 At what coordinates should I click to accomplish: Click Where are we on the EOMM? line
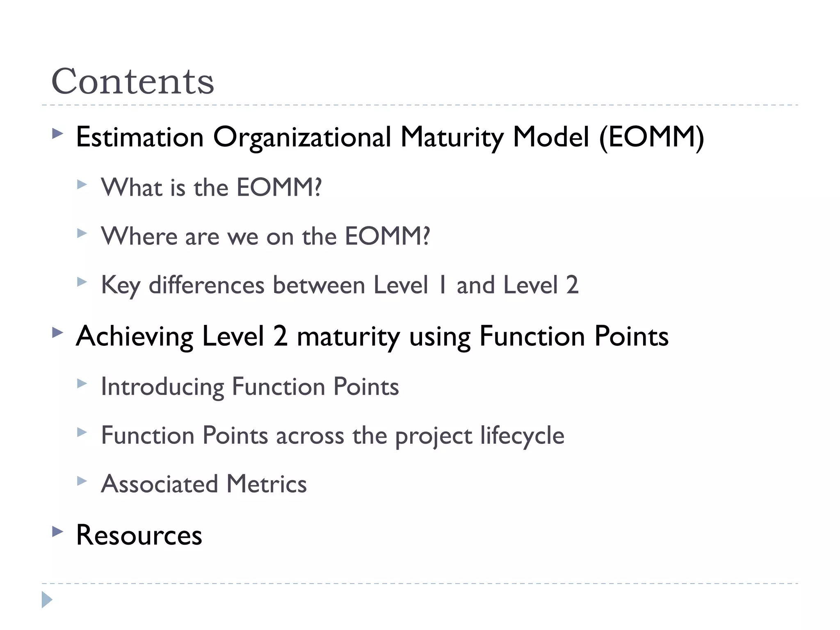(x=265, y=236)
